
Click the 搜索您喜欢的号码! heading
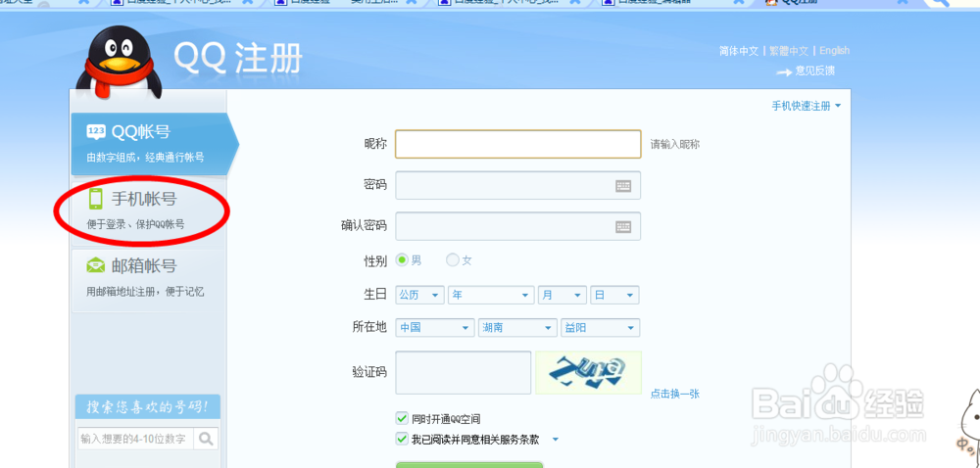coord(148,407)
